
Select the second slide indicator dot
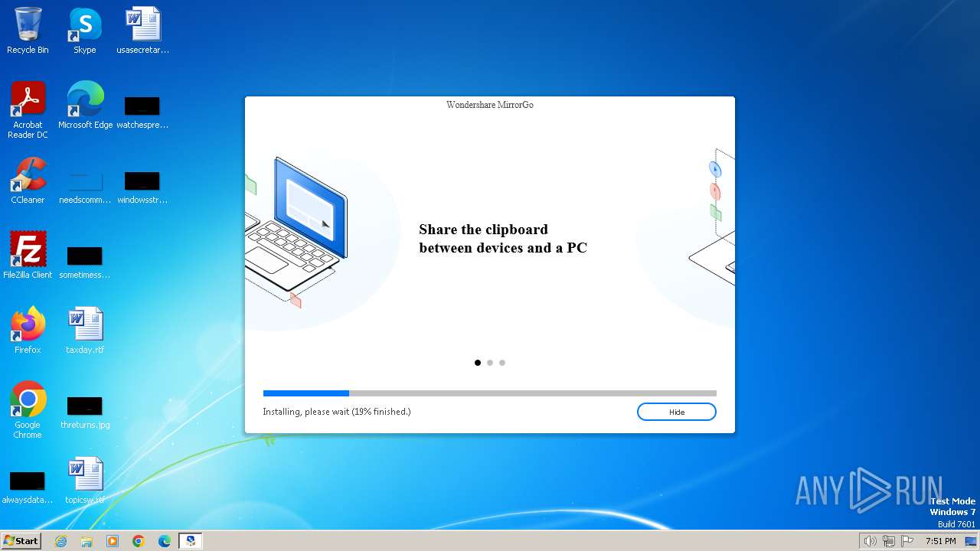tap(490, 363)
